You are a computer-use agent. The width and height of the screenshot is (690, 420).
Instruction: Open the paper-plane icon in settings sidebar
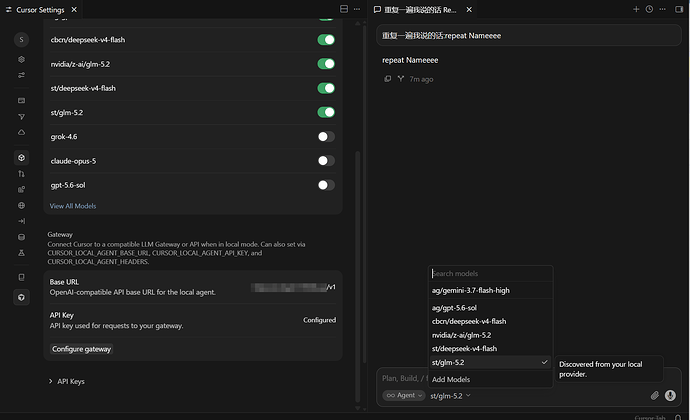tap(21, 117)
